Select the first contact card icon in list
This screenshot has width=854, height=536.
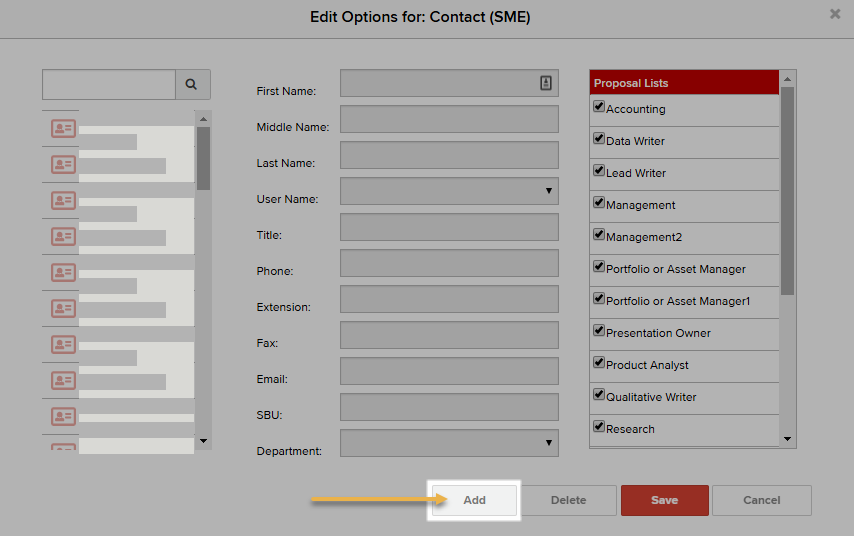63,129
